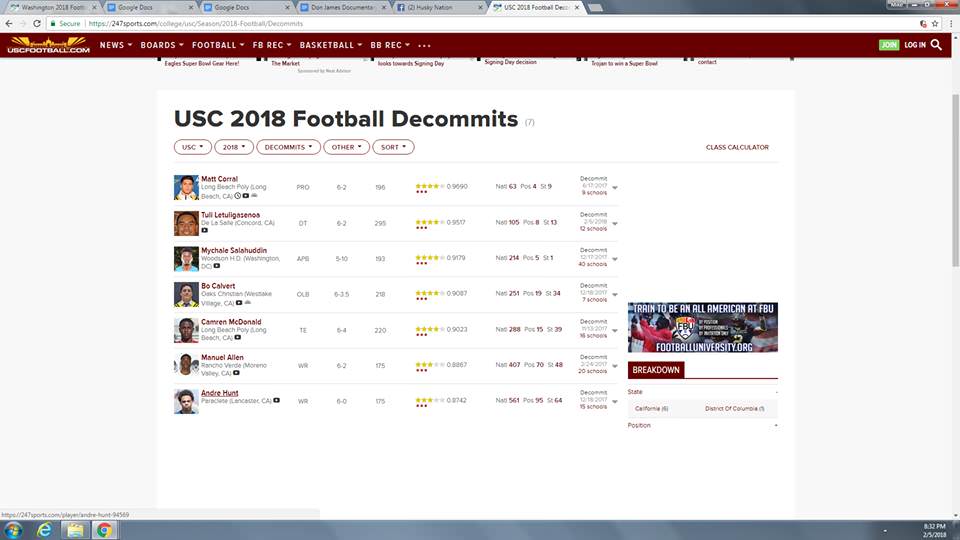Launch Internet Explorer from taskbar
Screen dimensions: 960x540
click(44, 530)
